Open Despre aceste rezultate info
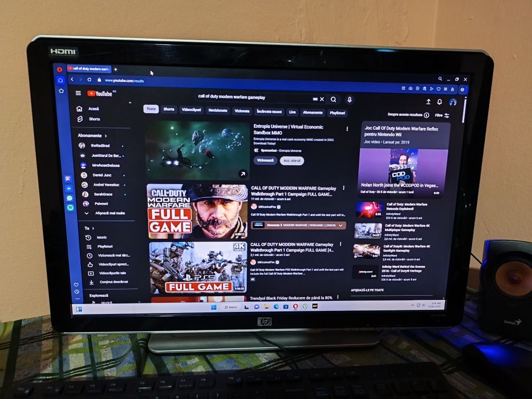Screen dimensions: 532x399 click(427, 115)
